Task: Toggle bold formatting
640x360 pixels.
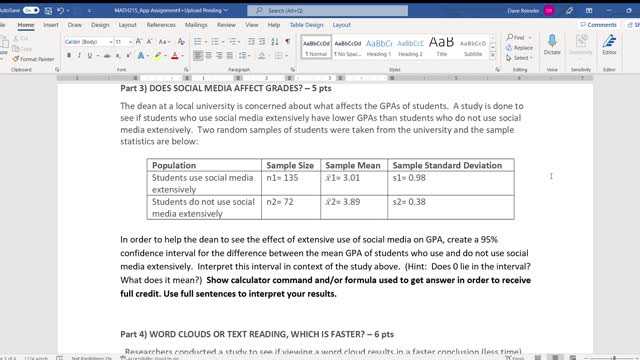Action: tap(69, 56)
